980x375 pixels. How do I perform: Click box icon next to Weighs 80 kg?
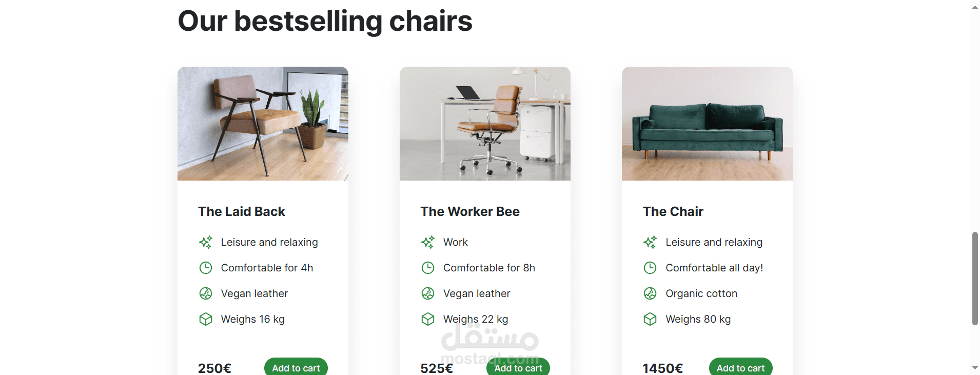point(650,319)
